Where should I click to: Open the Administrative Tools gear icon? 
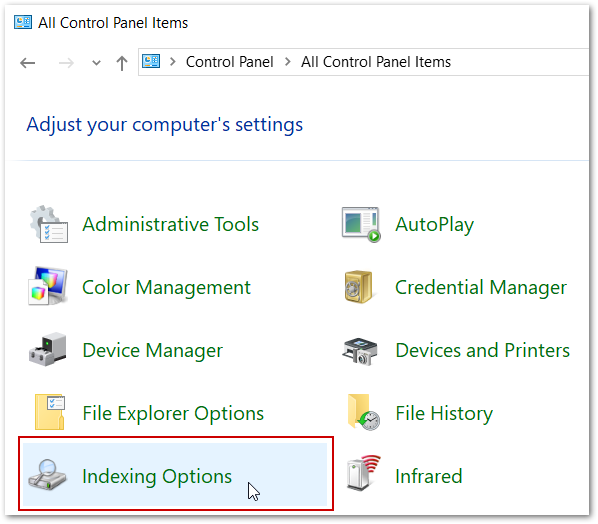(x=49, y=224)
